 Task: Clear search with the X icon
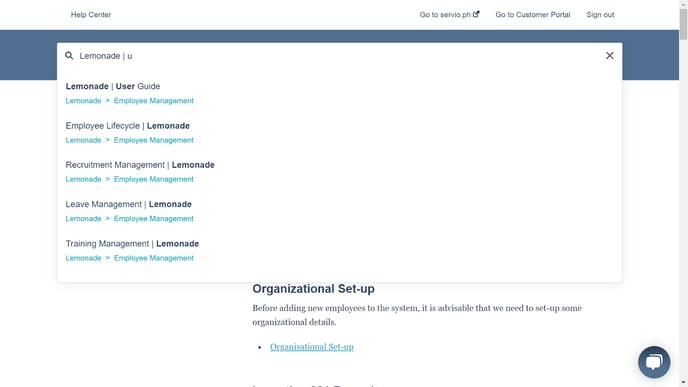point(609,56)
